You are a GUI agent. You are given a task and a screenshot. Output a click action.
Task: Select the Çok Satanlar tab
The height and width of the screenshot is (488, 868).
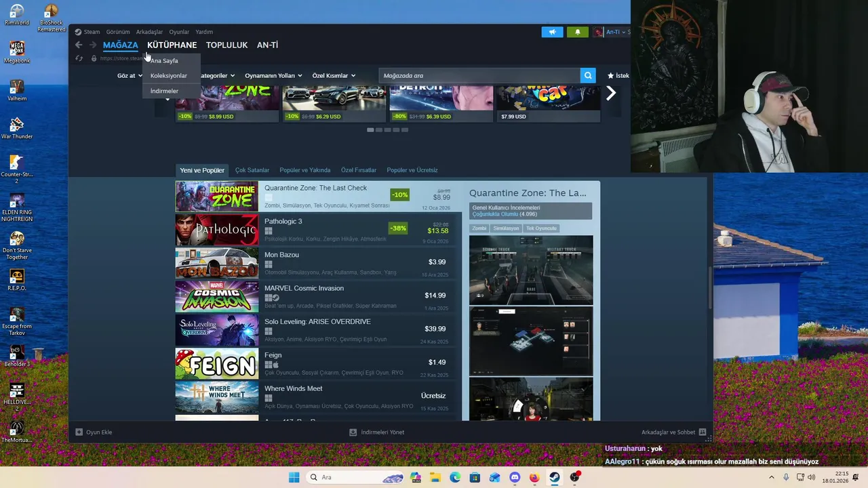pyautogui.click(x=252, y=170)
